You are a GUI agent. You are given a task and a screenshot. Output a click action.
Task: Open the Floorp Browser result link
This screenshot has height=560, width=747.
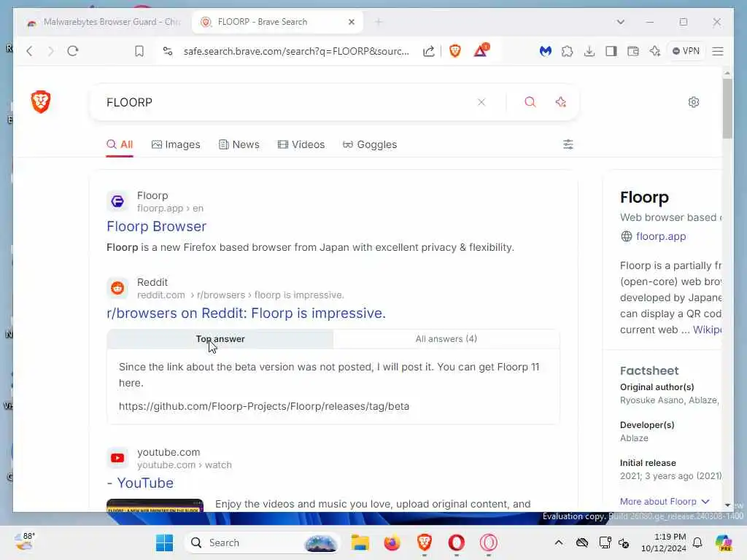(156, 226)
